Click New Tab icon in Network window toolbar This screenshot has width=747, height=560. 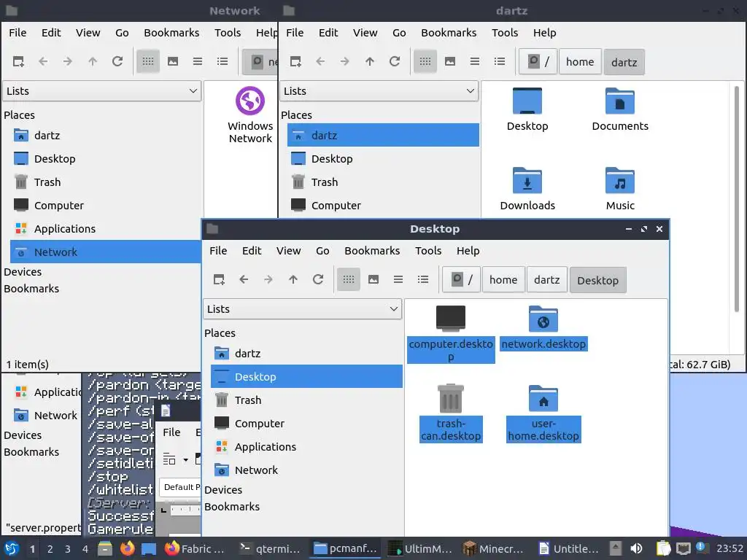18,61
